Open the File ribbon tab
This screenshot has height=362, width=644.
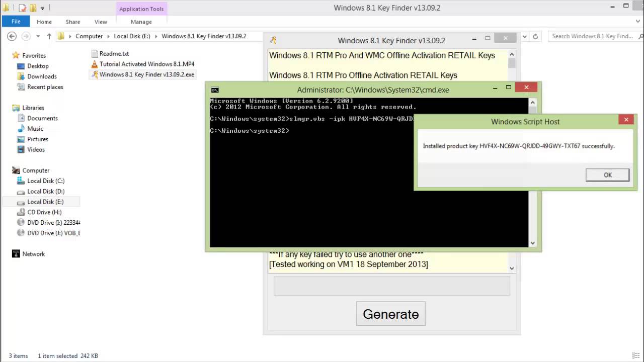16,22
